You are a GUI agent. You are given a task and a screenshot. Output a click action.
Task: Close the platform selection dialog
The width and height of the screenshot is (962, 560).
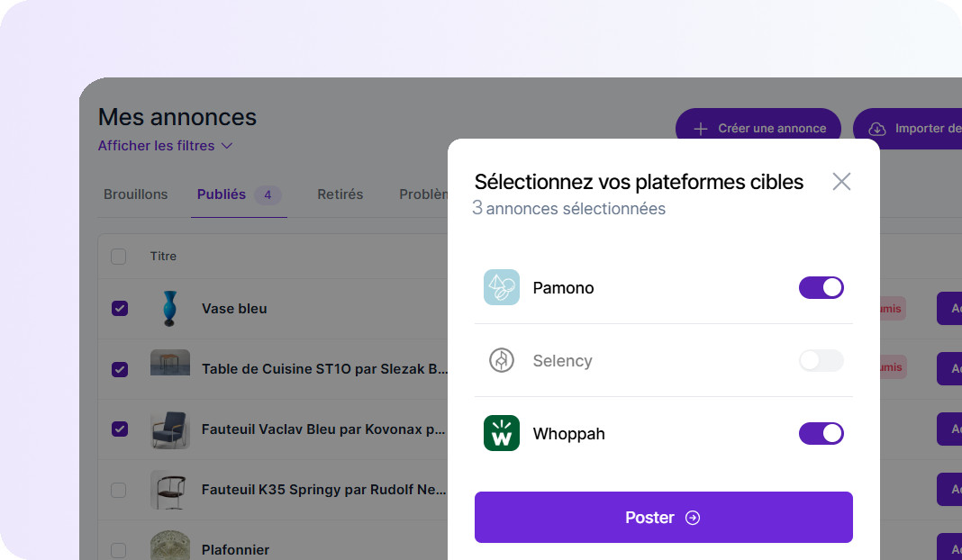pos(841,182)
